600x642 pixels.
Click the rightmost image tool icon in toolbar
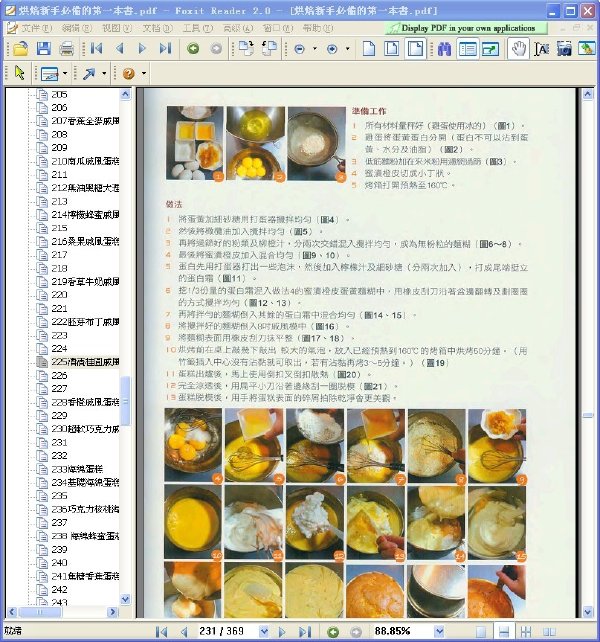(586, 49)
